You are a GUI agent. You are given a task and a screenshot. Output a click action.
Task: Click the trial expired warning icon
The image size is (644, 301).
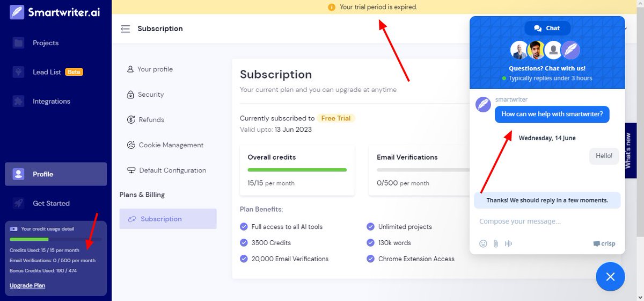[x=332, y=7]
